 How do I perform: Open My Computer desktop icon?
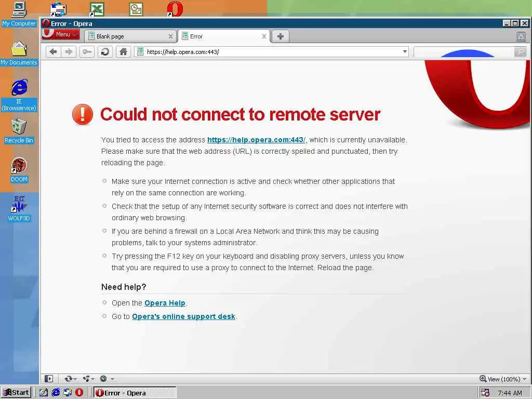click(x=19, y=14)
